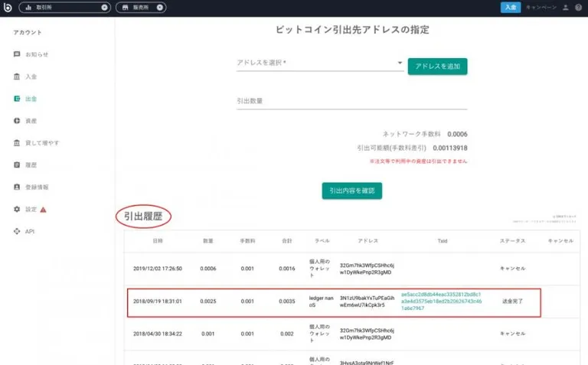Viewport: 588px width, 365px height.
Task: Click the 引出履歴 section heading
Action: click(x=143, y=217)
